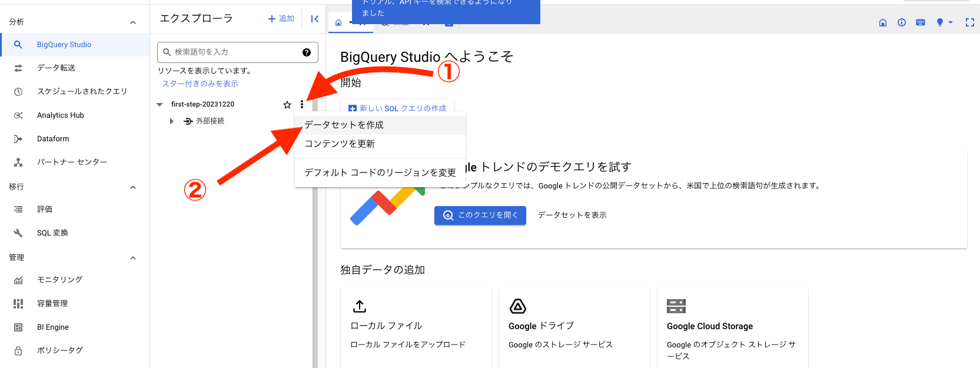This screenshot has height=368, width=980.
Task: Select the Google ドライブ (Google Drive) card title
Action: (x=541, y=326)
